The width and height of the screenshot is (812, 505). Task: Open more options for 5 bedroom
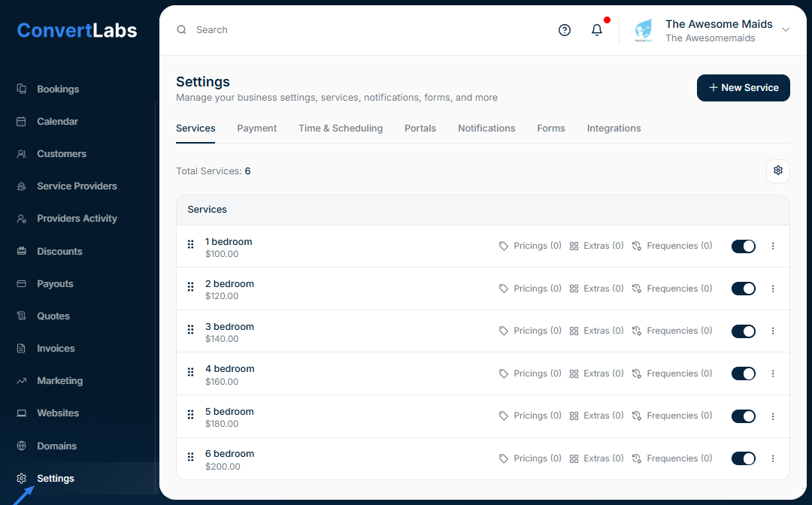[x=773, y=416]
